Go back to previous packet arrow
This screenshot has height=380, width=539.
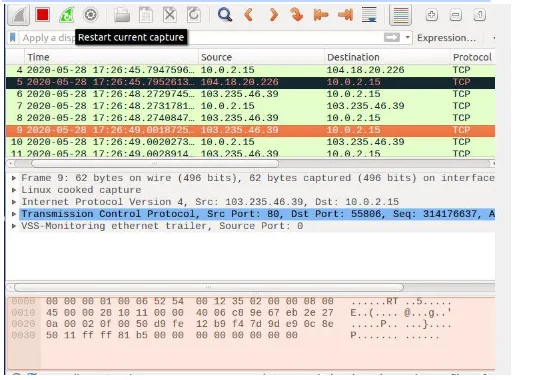click(x=249, y=15)
